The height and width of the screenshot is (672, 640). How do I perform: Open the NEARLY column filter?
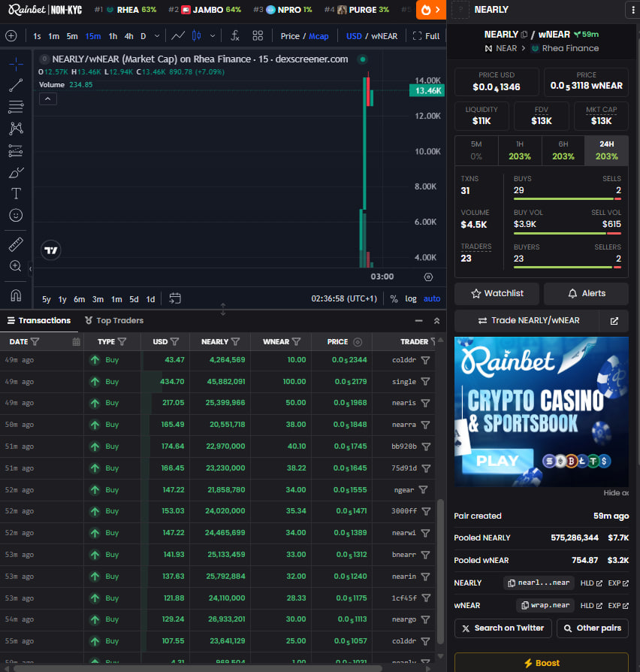[235, 341]
